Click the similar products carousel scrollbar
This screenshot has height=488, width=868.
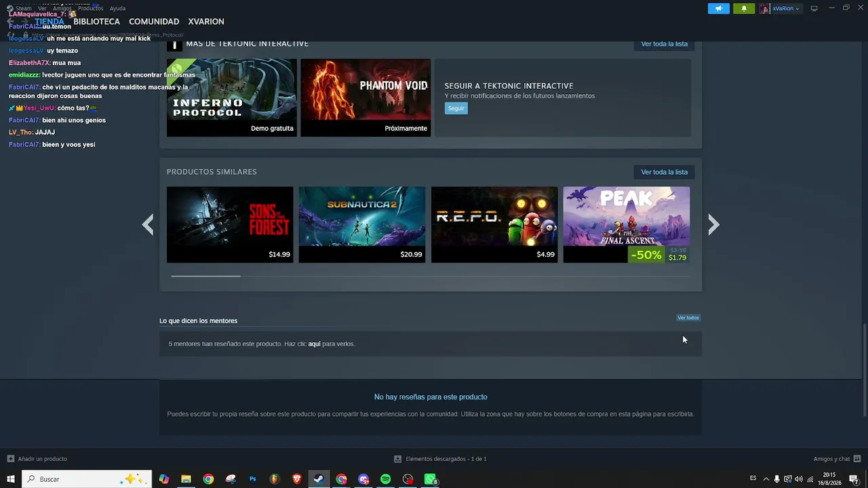tap(205, 276)
